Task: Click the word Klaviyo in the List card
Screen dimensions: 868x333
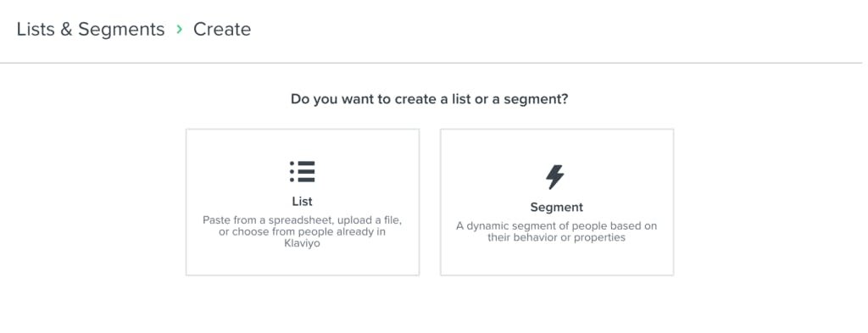Action: click(302, 243)
